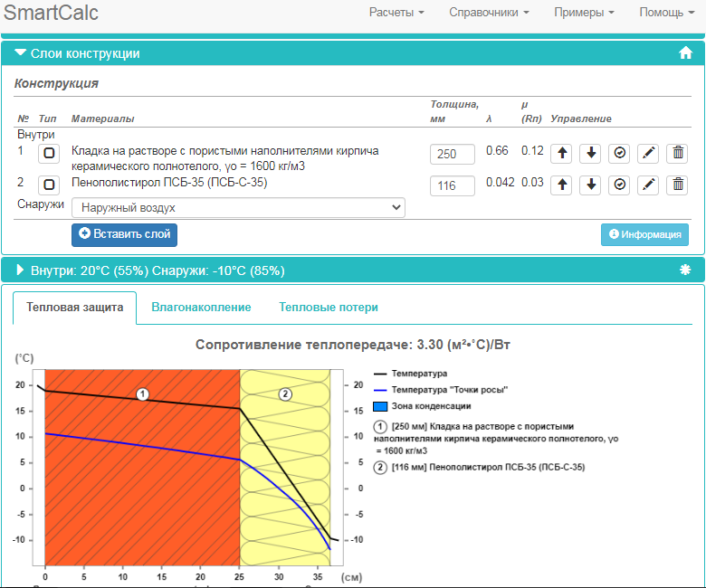Delete layer 1 brick masonry

coord(678,154)
